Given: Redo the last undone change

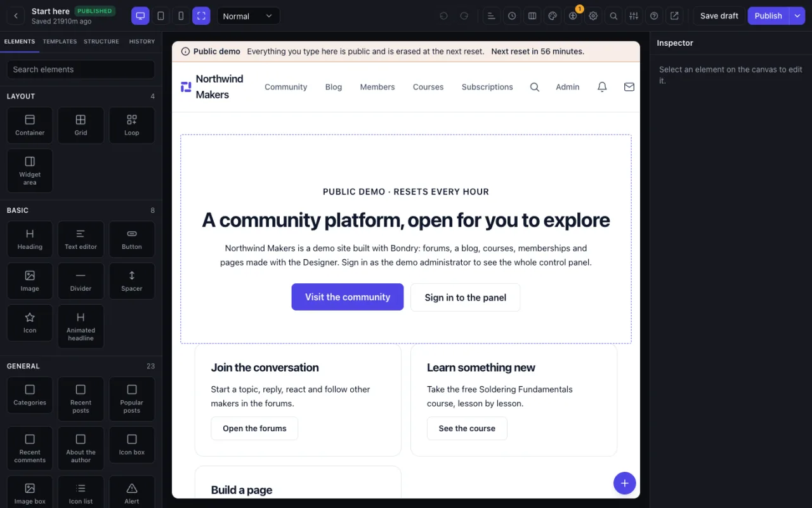Looking at the screenshot, I should tap(464, 16).
